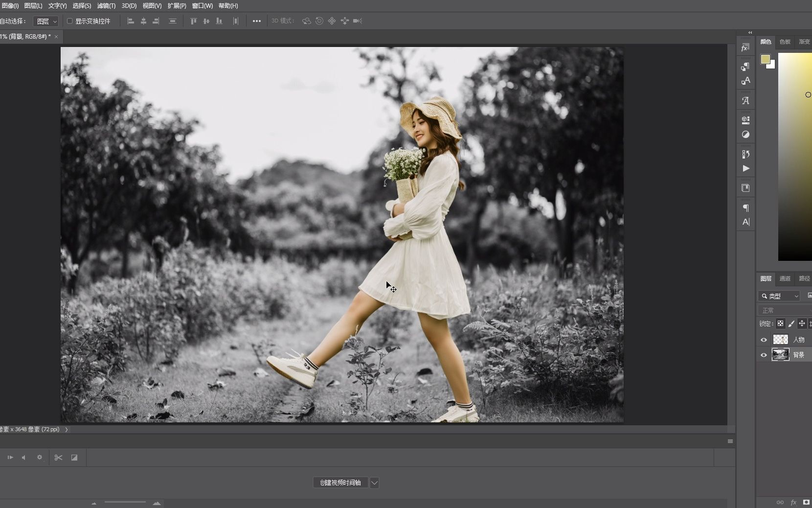This screenshot has width=812, height=508.
Task: Expand status bar info arrow
Action: click(67, 430)
